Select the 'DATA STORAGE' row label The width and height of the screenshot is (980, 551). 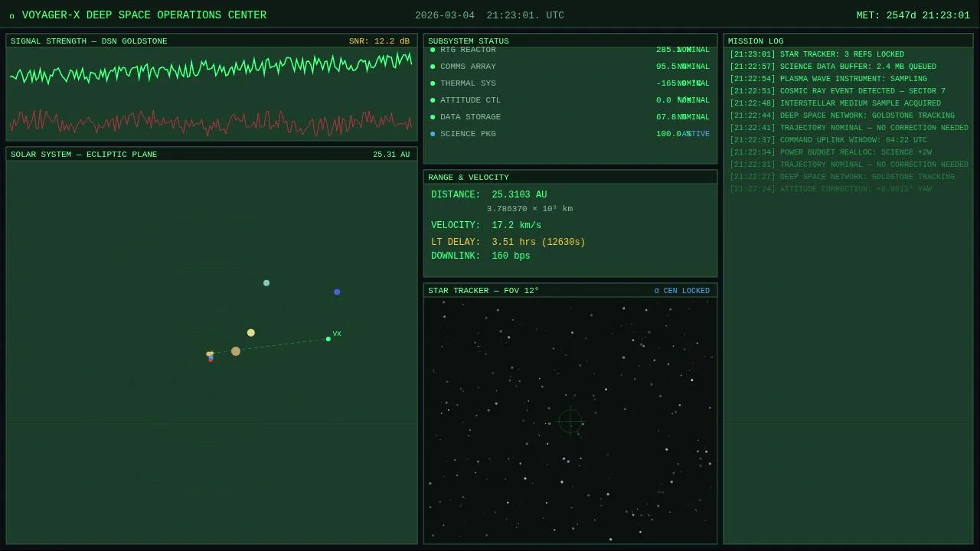[470, 117]
